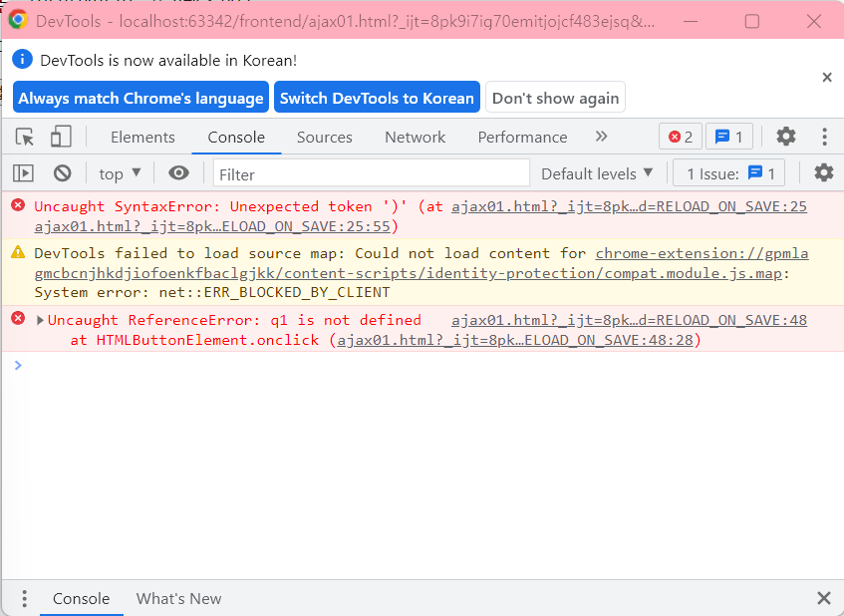Open the Default levels dropdown
The width and height of the screenshot is (844, 616).
(597, 173)
